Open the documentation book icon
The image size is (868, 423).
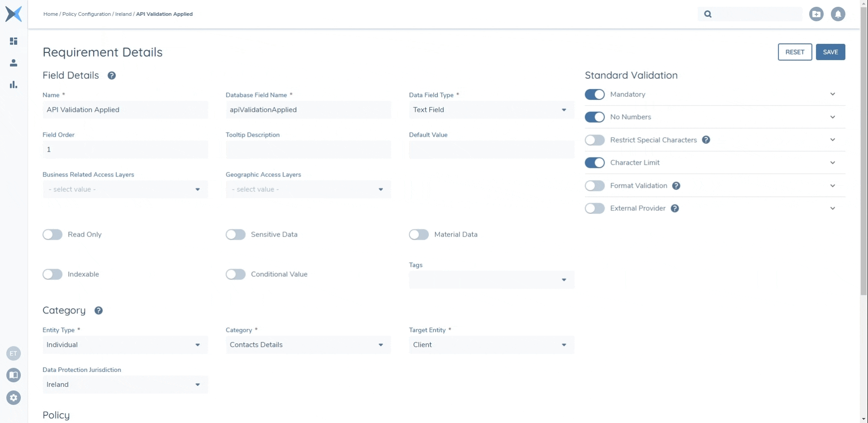coord(14,375)
